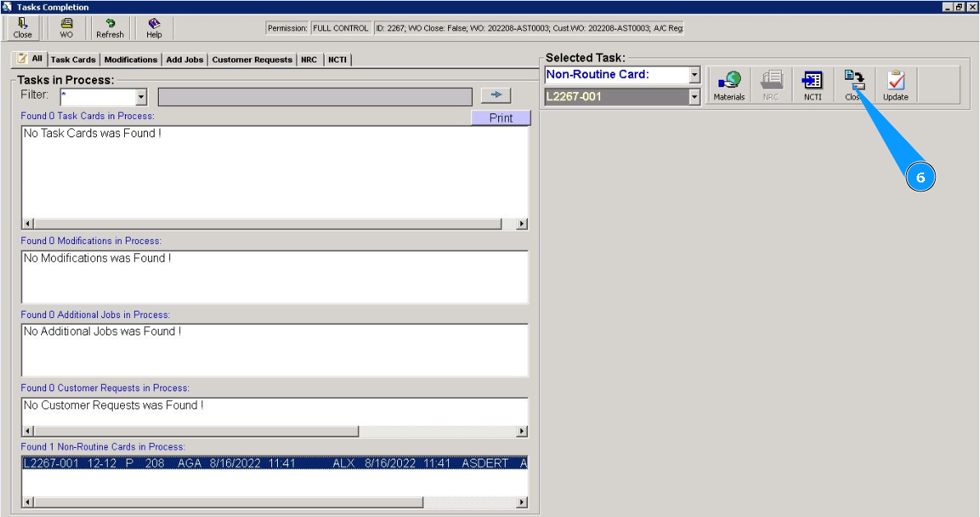
Task: Click the grey filter text field
Action: coord(315,97)
